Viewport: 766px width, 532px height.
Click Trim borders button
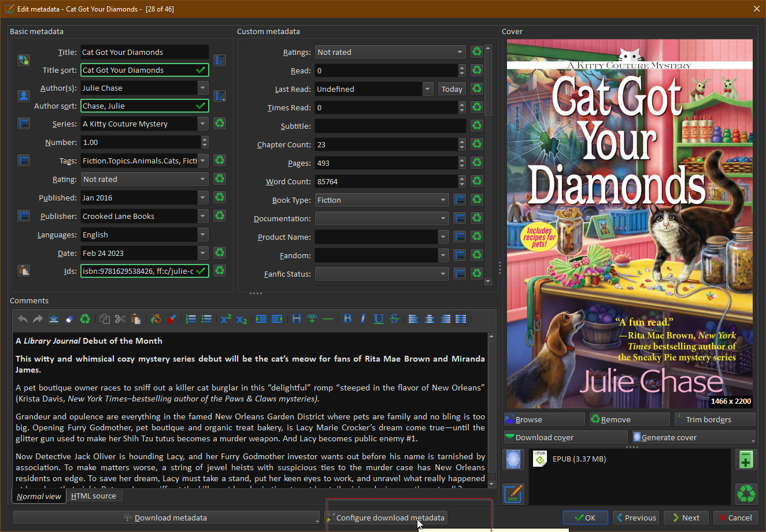coord(715,419)
